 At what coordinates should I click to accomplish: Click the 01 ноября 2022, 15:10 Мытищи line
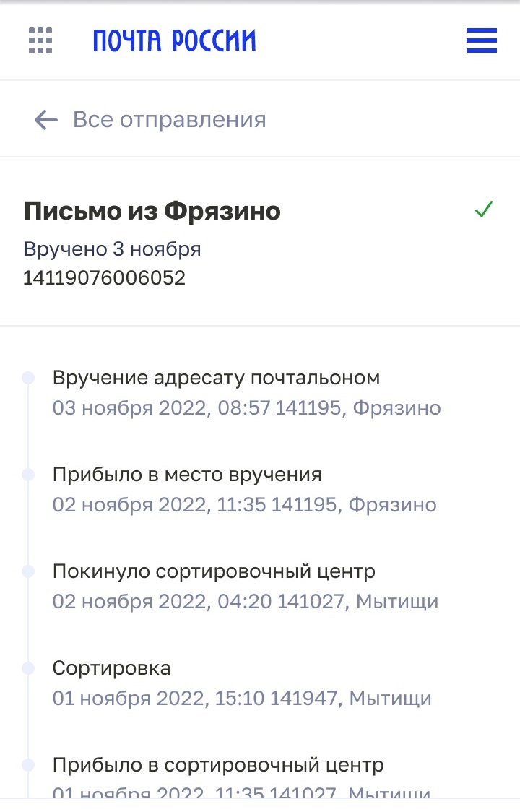[242, 699]
